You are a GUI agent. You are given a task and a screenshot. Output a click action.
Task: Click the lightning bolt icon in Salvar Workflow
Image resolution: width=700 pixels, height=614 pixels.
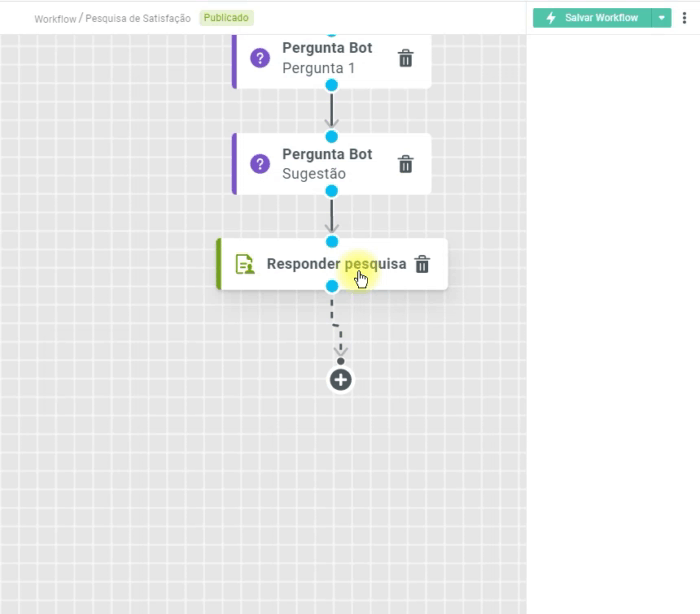click(x=551, y=18)
